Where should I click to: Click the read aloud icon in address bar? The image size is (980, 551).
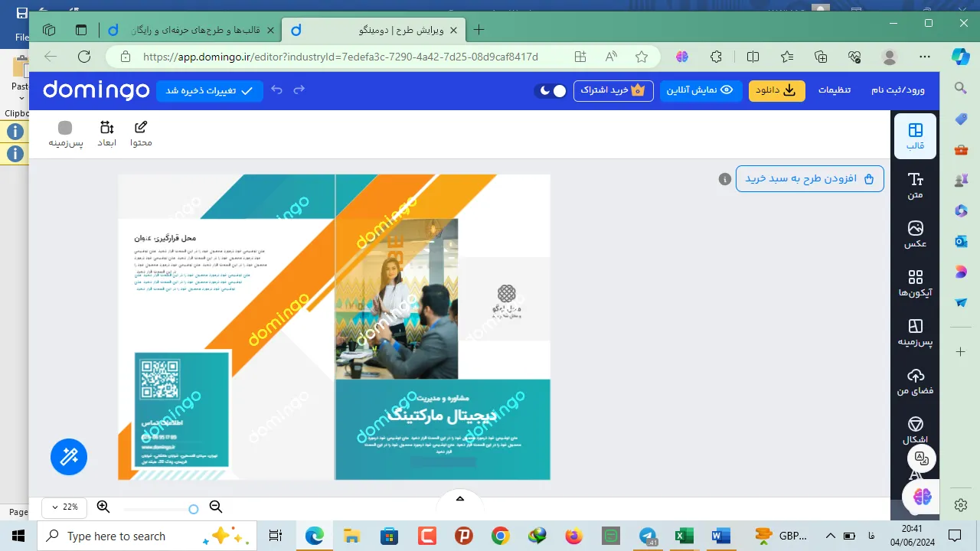click(x=611, y=57)
